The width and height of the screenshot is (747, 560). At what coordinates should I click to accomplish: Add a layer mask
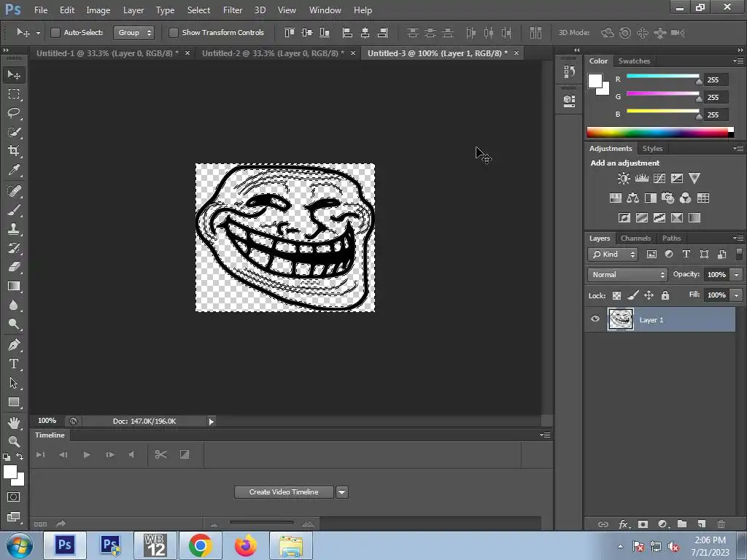pyautogui.click(x=643, y=524)
